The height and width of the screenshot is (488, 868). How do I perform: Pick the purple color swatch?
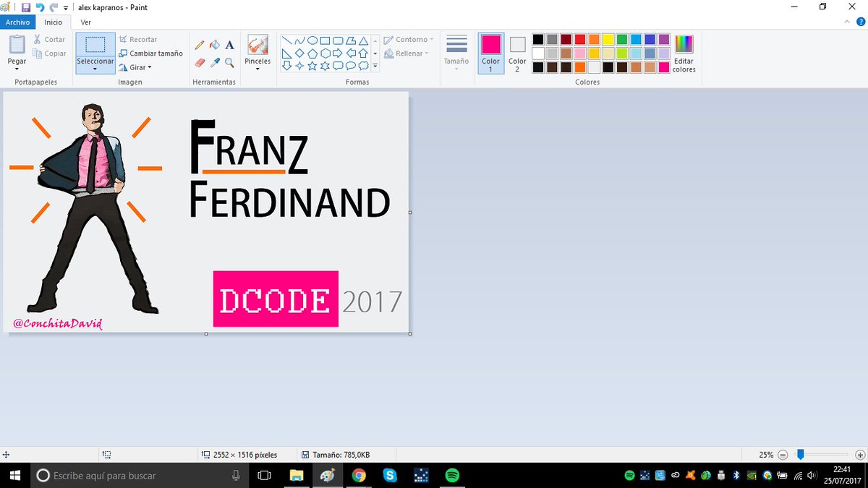[664, 39]
